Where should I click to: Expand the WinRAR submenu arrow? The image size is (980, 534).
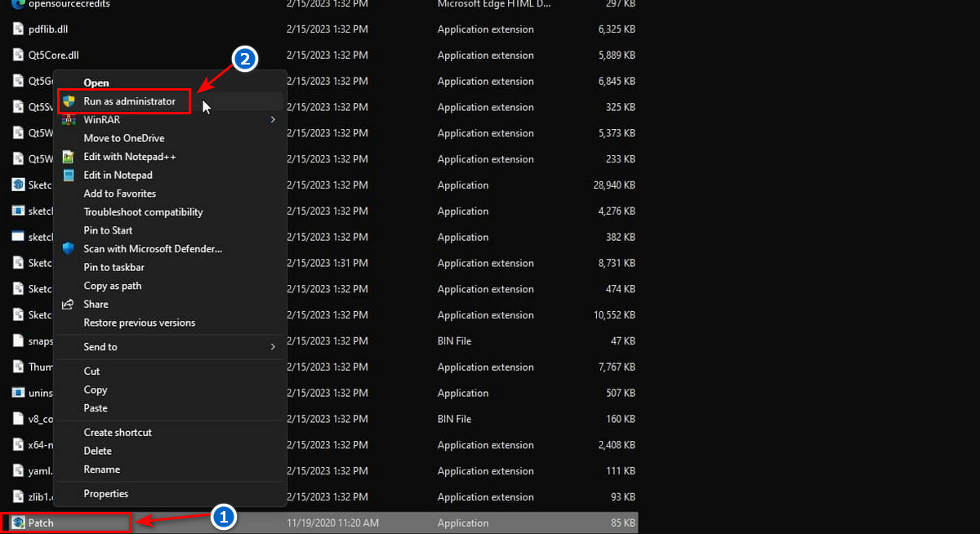pos(273,120)
